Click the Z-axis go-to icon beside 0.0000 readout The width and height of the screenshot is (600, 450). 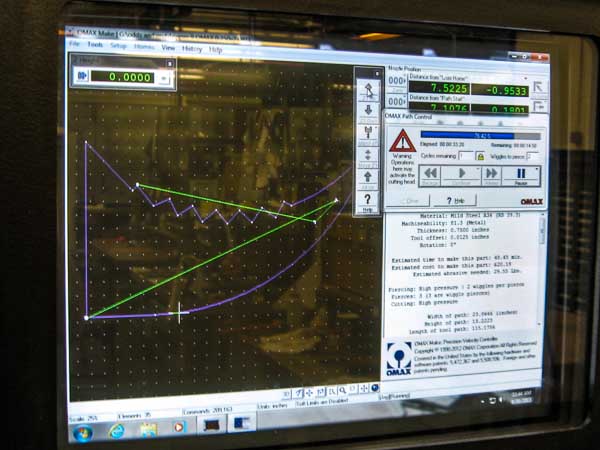click(x=82, y=76)
